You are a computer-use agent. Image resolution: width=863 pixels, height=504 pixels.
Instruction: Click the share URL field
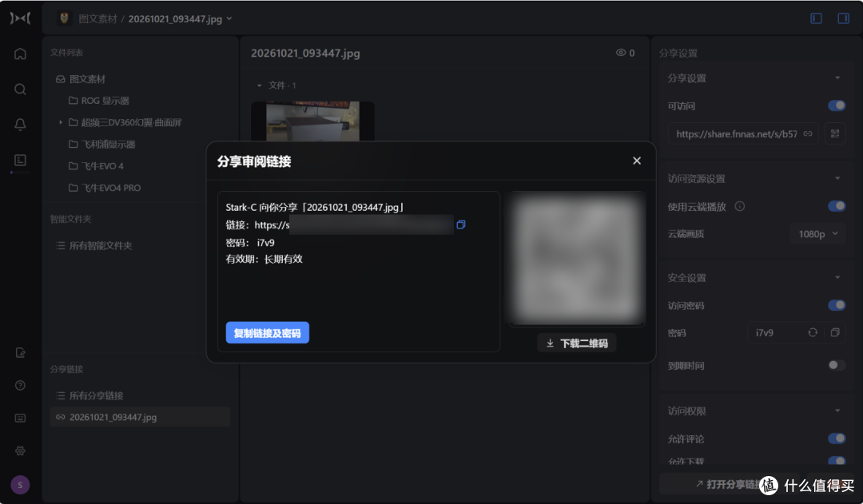coord(743,133)
